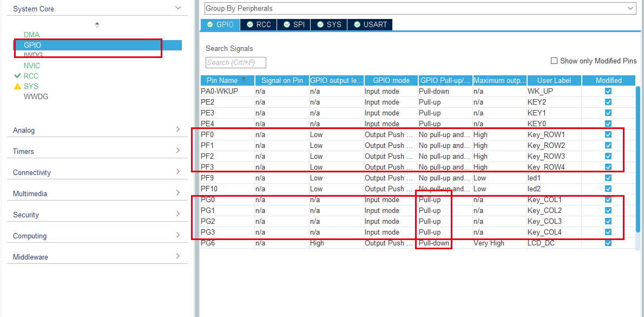
Task: Switch to the SPI tab
Action: (294, 24)
